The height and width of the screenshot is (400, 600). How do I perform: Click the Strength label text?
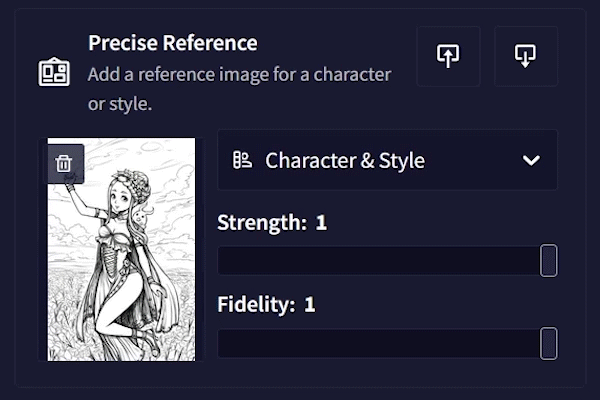click(x=261, y=222)
